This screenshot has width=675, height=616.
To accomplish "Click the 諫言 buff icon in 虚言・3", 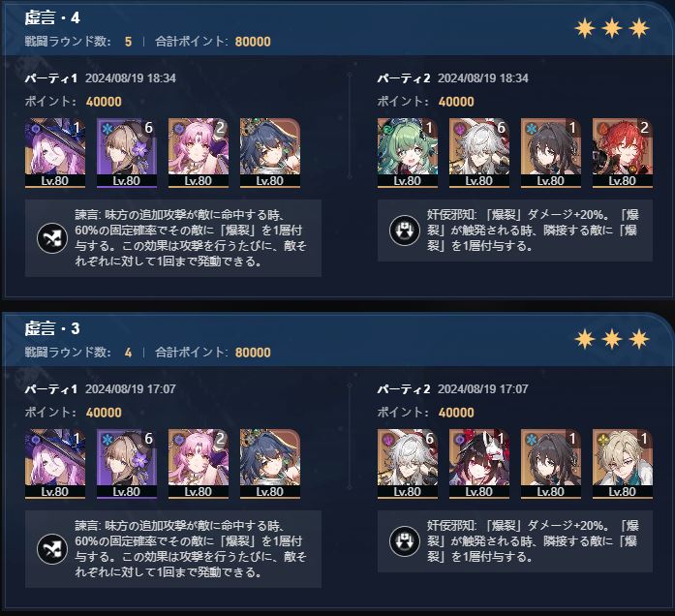I will pos(52,549).
